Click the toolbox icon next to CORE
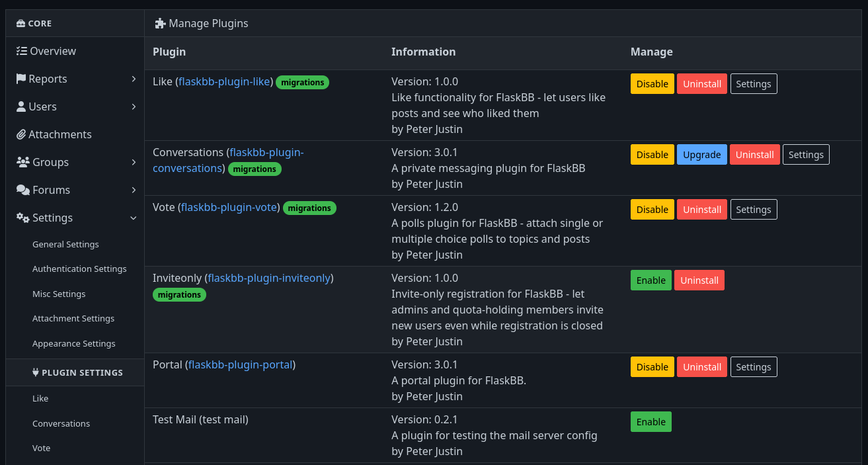This screenshot has height=465, width=868. 20,23
